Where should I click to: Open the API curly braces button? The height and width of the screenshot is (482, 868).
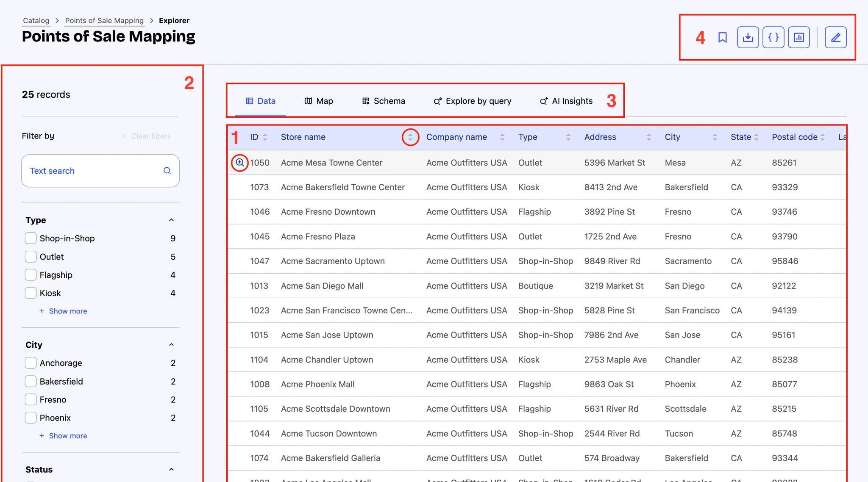(773, 38)
